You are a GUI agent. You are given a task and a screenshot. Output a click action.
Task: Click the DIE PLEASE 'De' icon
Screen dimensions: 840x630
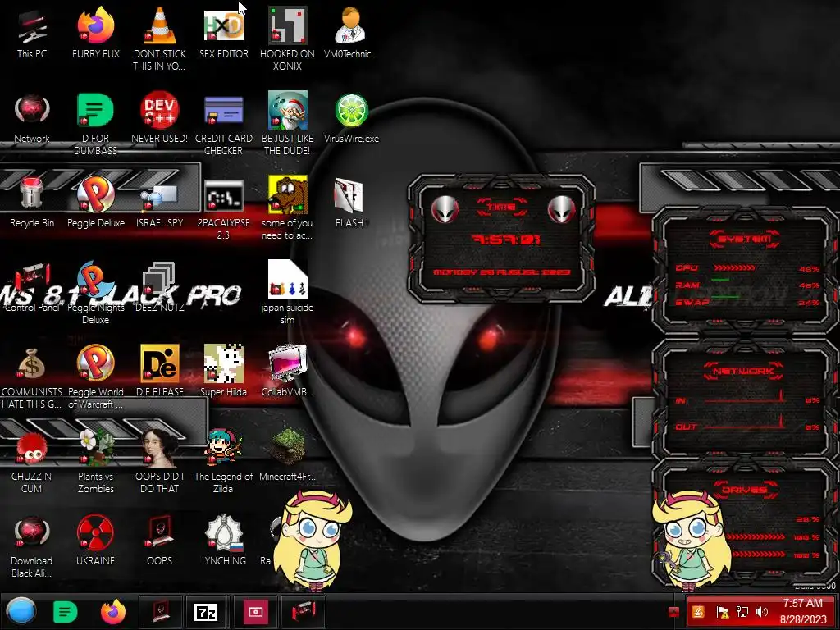pyautogui.click(x=160, y=364)
